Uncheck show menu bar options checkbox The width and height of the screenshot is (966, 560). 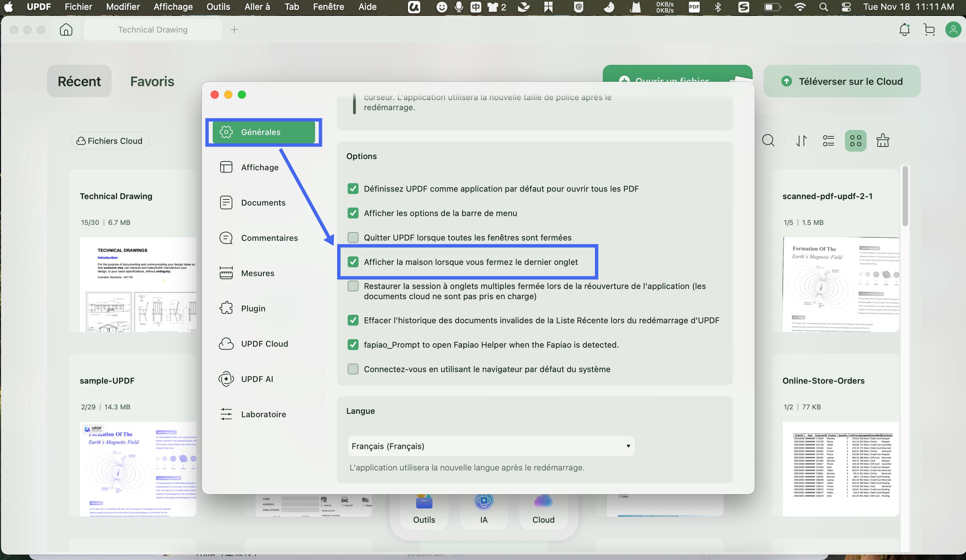point(353,213)
